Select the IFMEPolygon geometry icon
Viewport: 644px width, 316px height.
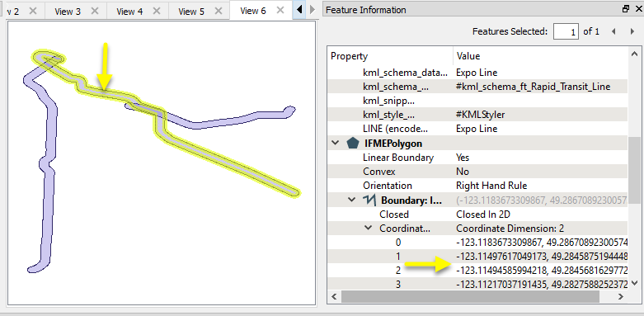pyautogui.click(x=353, y=143)
